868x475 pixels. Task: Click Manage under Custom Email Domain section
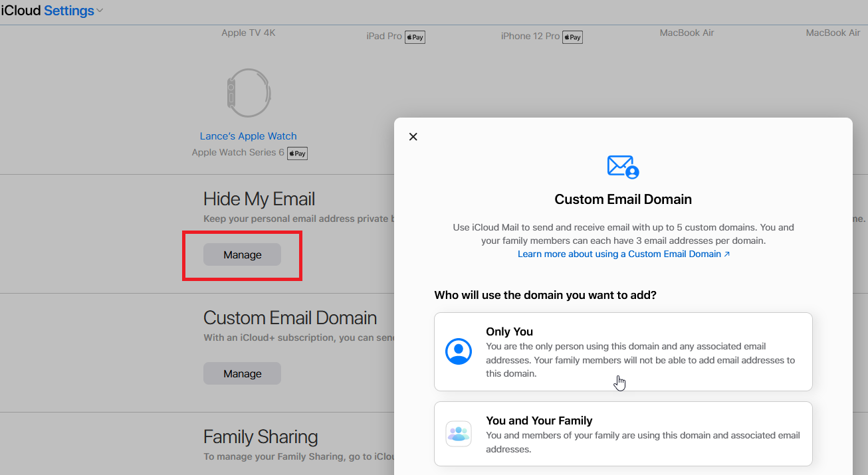242,373
